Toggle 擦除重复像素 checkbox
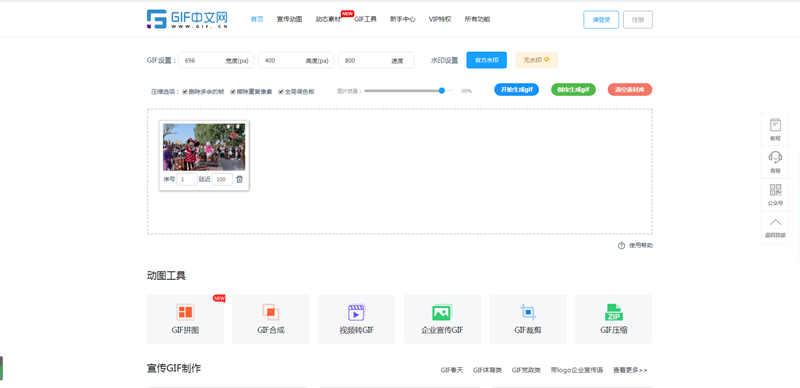 click(x=233, y=92)
